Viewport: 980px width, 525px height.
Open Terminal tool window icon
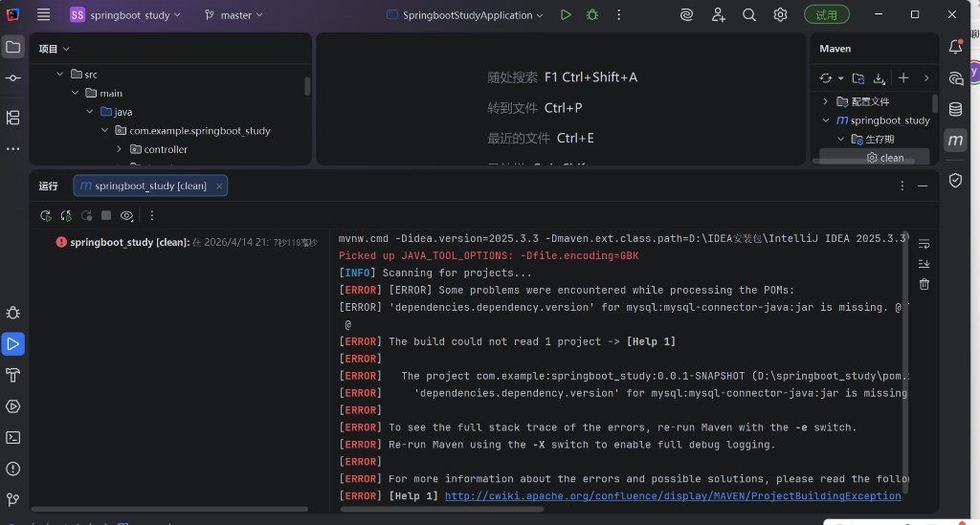[x=13, y=438]
